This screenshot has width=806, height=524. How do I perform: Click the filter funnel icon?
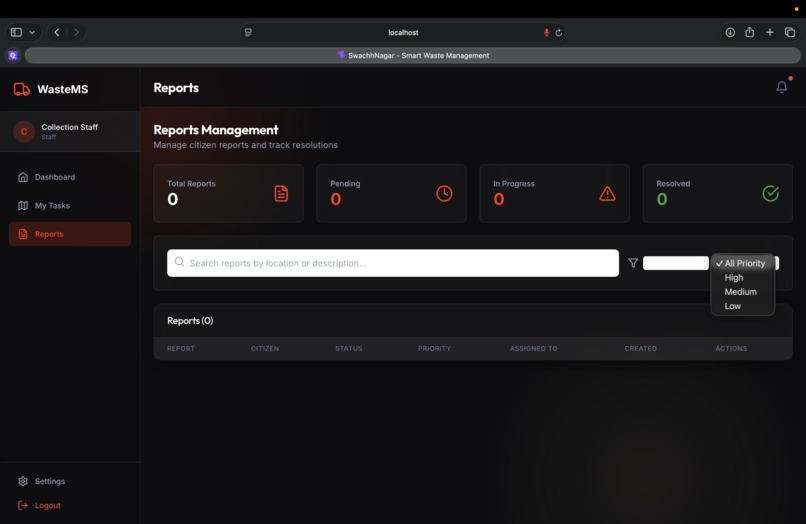click(633, 263)
